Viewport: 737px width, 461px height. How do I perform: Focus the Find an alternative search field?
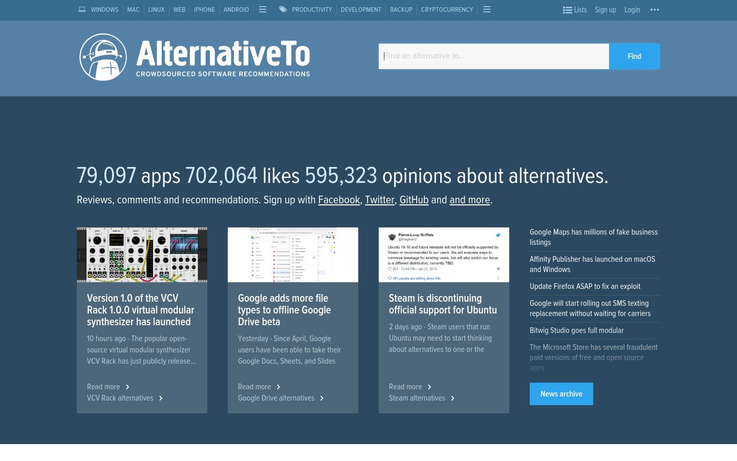[494, 56]
